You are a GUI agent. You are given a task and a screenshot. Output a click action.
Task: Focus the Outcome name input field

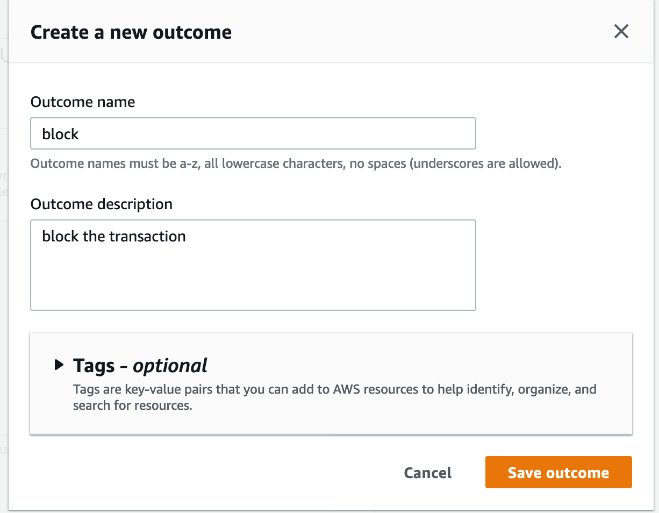coord(252,133)
